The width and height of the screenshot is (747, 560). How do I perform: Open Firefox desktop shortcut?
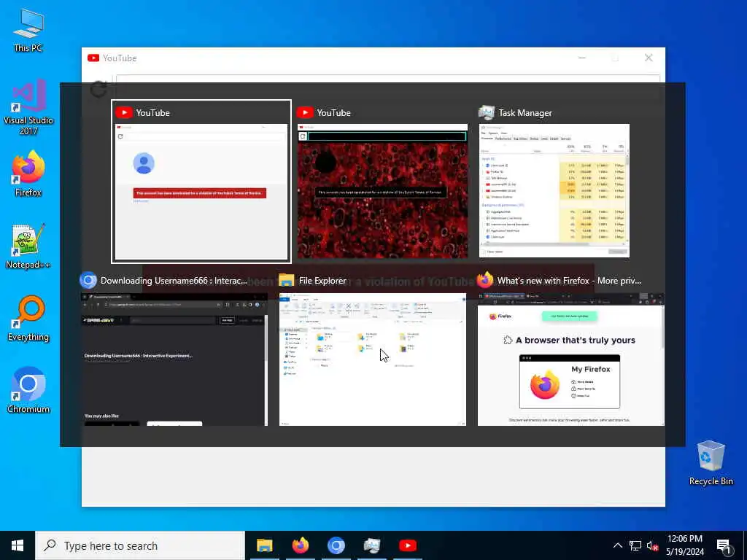(x=28, y=174)
